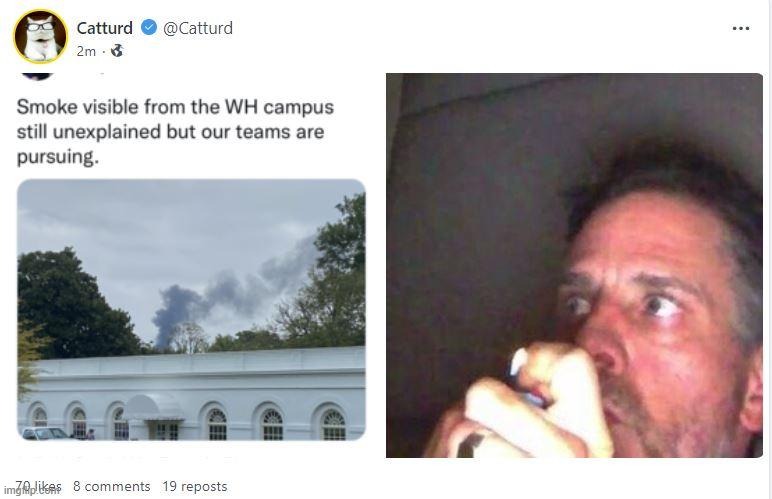Open the 8 comments section

tap(111, 486)
